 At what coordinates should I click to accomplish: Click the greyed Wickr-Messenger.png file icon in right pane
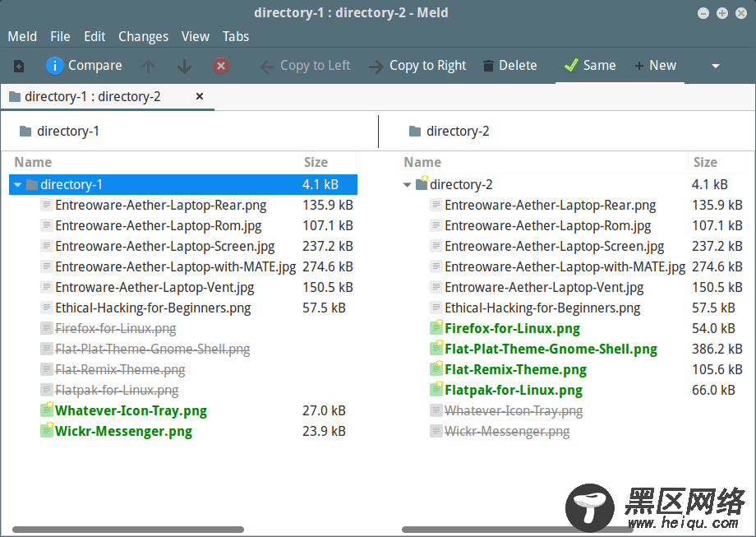pos(436,431)
